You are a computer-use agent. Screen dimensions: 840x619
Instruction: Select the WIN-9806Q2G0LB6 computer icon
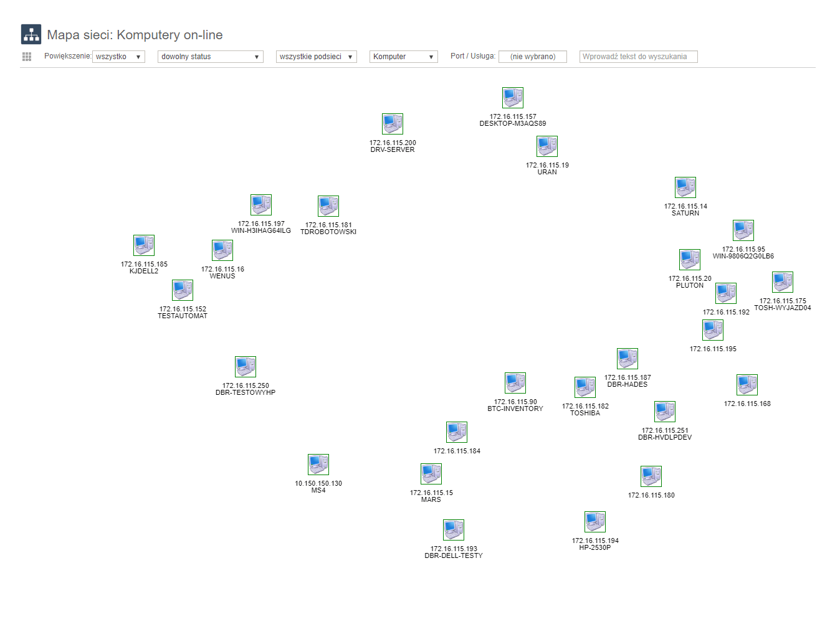coord(743,230)
